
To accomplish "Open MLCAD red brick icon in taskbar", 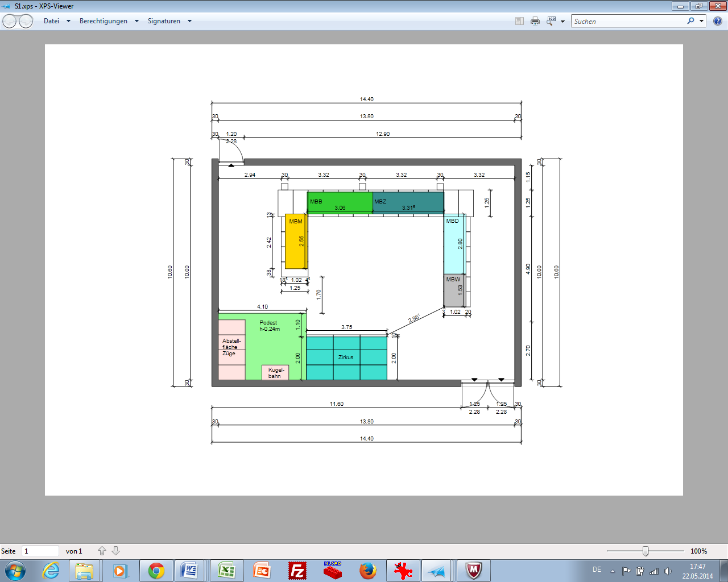I will [x=333, y=571].
